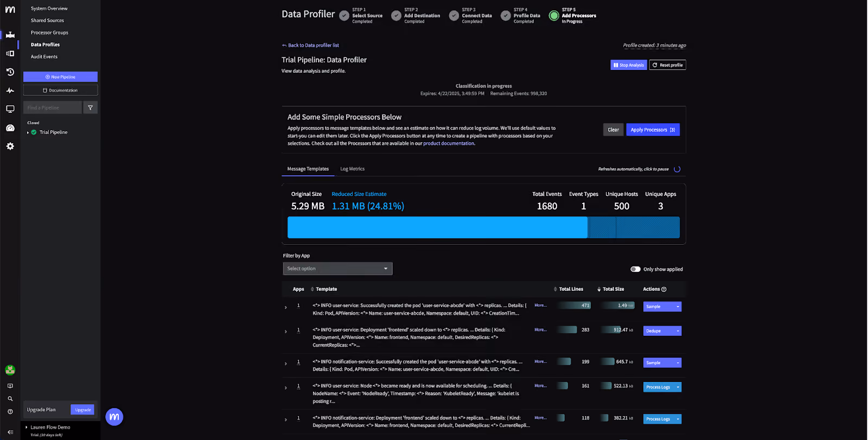868x440 pixels.
Task: Open Data Profiles in the sidebar menu
Action: pyautogui.click(x=45, y=44)
